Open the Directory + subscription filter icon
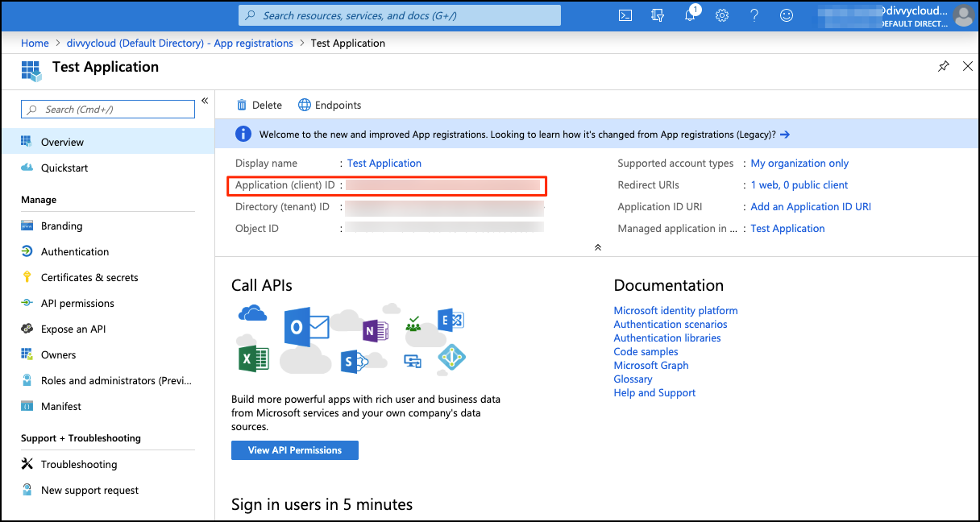This screenshot has height=522, width=980. (658, 15)
